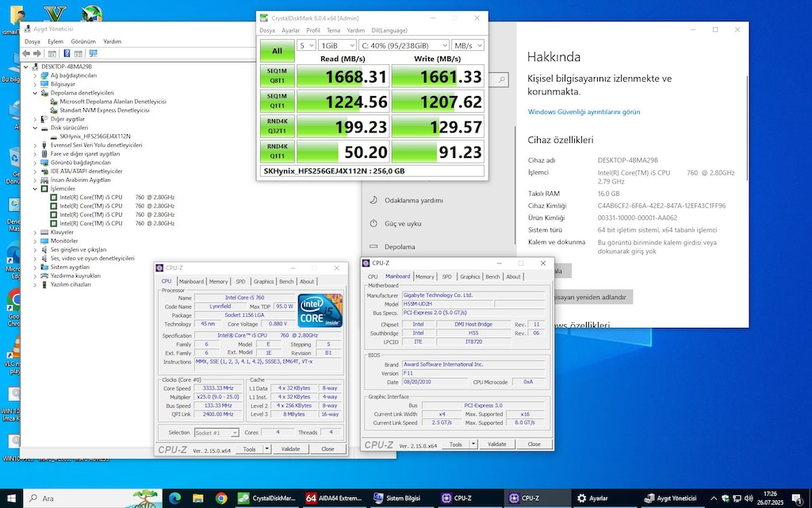Click the Odaklanma yardımı moon icon in Settings
The width and height of the screenshot is (812, 508).
(373, 200)
